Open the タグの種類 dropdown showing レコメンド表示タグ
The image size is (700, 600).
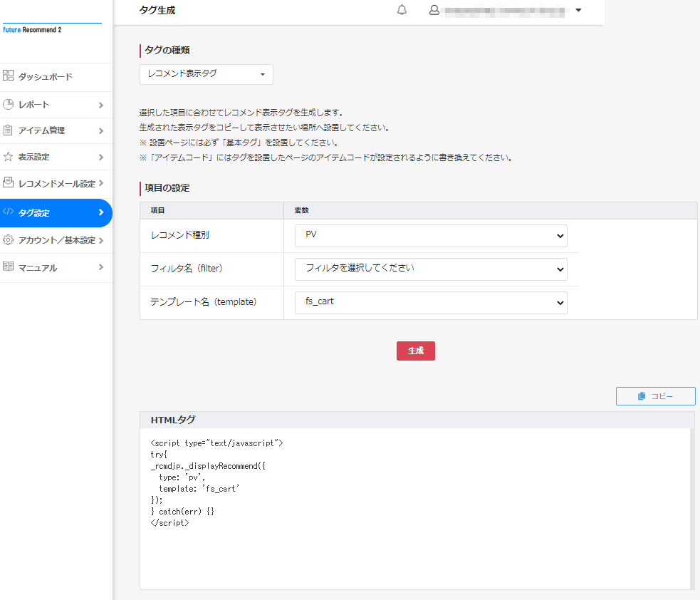click(x=207, y=74)
